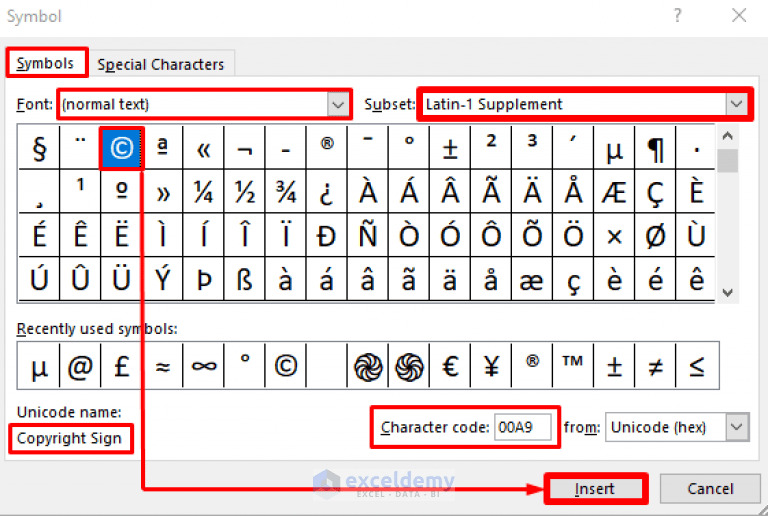Select the capital Ü symbol
This screenshot has width=768, height=516.
(x=121, y=279)
